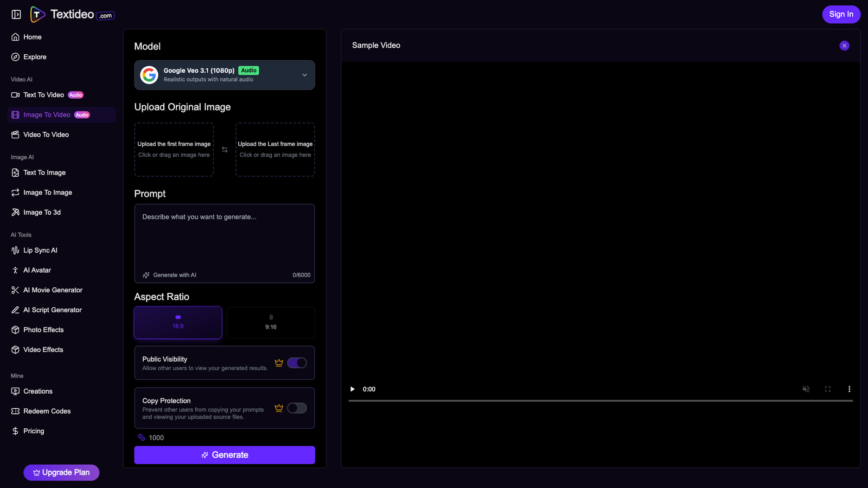Viewport: 868px width, 488px height.
Task: Click the Text To Video camera icon
Action: click(x=15, y=95)
